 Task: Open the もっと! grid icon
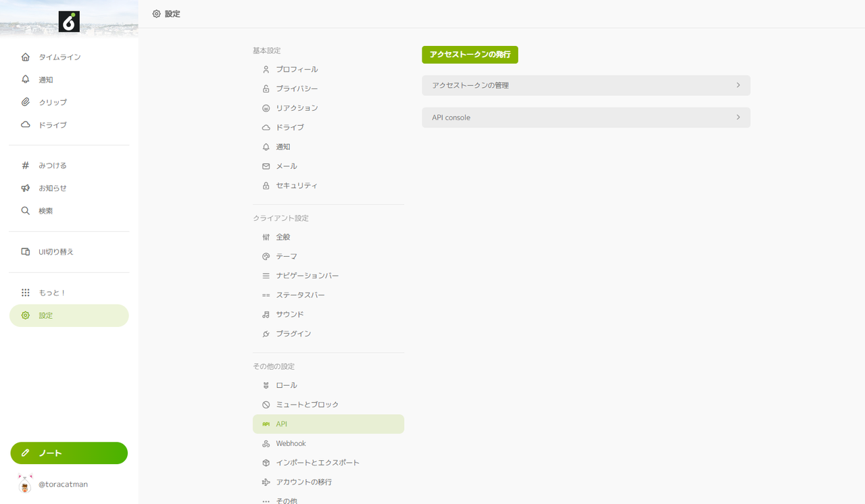(x=25, y=292)
